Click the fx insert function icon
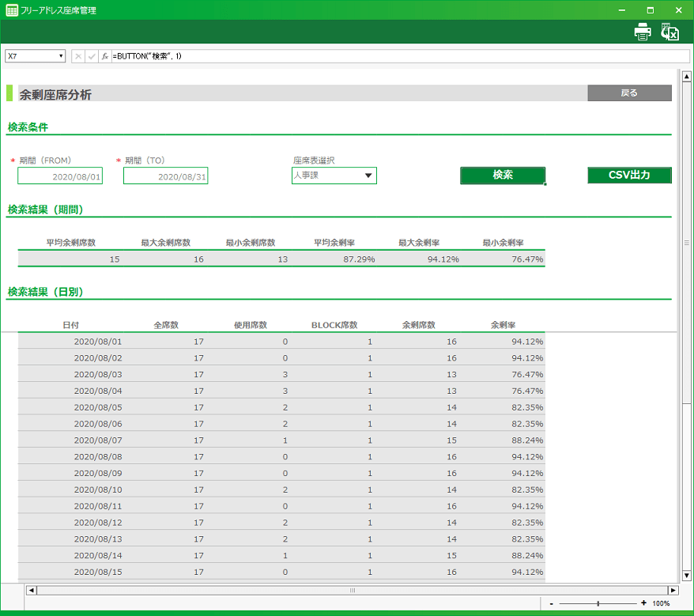Image resolution: width=694 pixels, height=616 pixels. point(105,56)
